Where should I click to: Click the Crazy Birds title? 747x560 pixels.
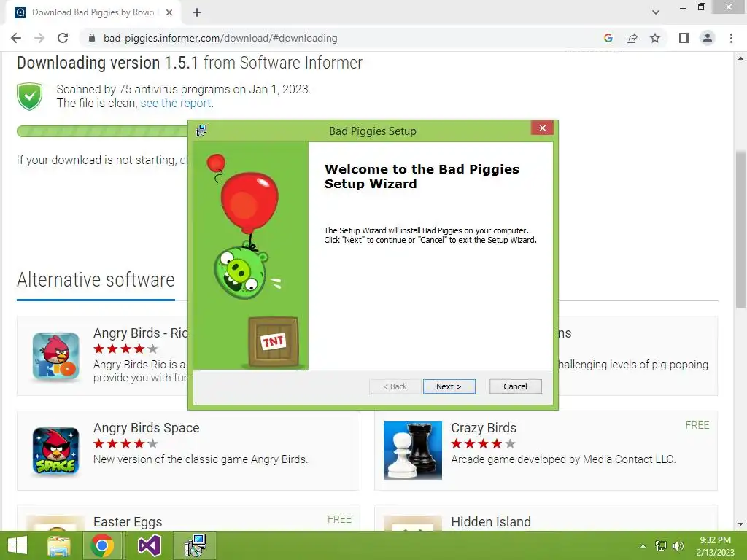click(484, 427)
